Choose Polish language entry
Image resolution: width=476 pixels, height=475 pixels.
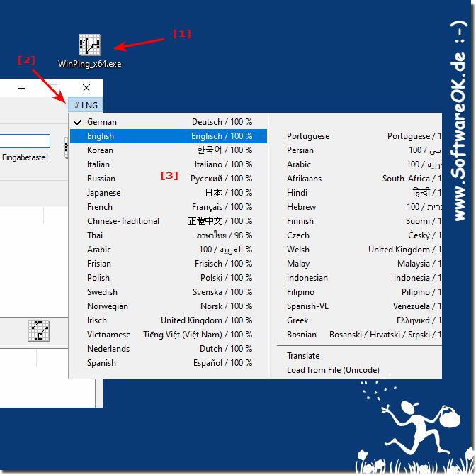click(x=169, y=278)
